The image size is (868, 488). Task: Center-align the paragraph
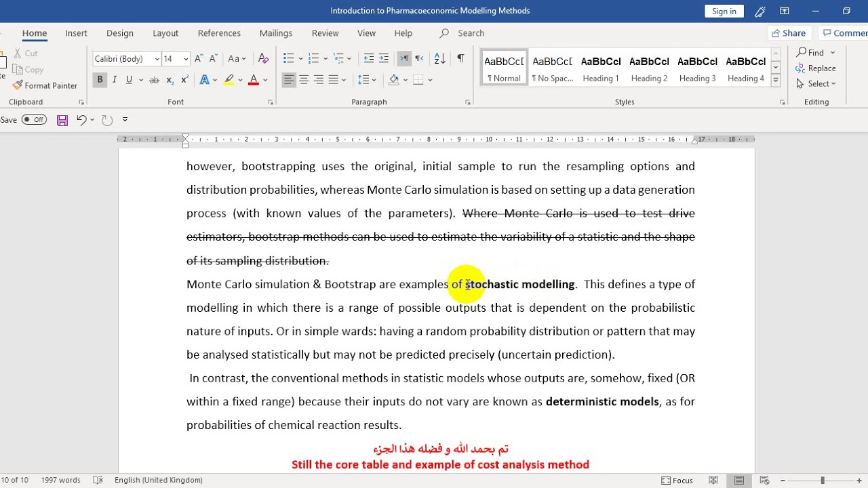tap(304, 80)
